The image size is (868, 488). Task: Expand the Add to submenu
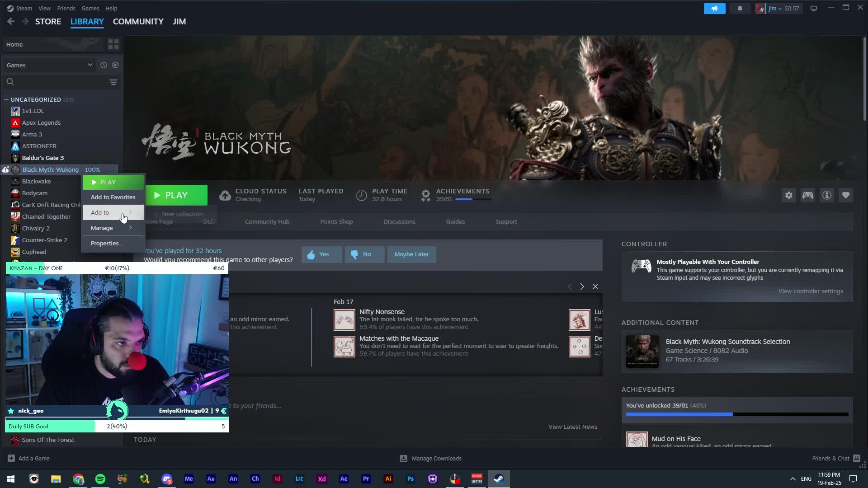(x=113, y=212)
